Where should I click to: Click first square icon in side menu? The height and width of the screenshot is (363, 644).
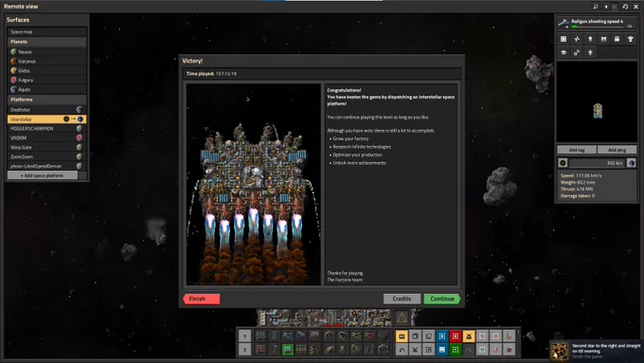click(x=563, y=39)
